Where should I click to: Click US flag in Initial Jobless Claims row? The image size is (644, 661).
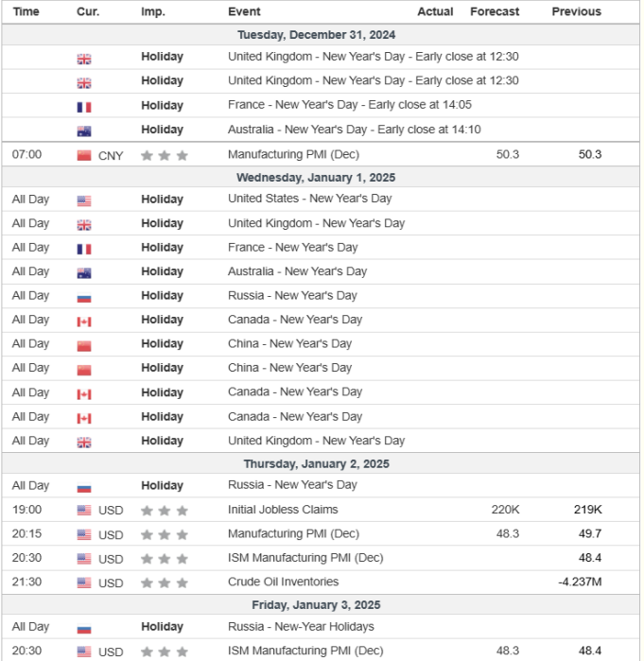click(84, 511)
